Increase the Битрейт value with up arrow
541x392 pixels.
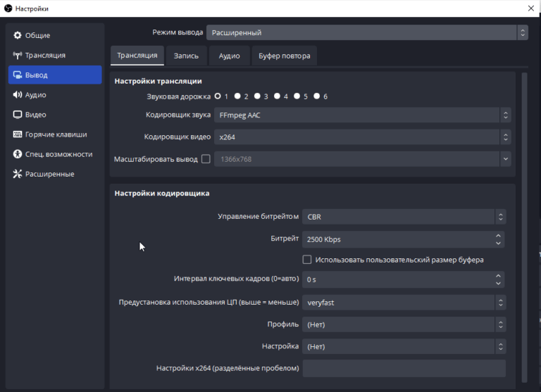coord(499,236)
